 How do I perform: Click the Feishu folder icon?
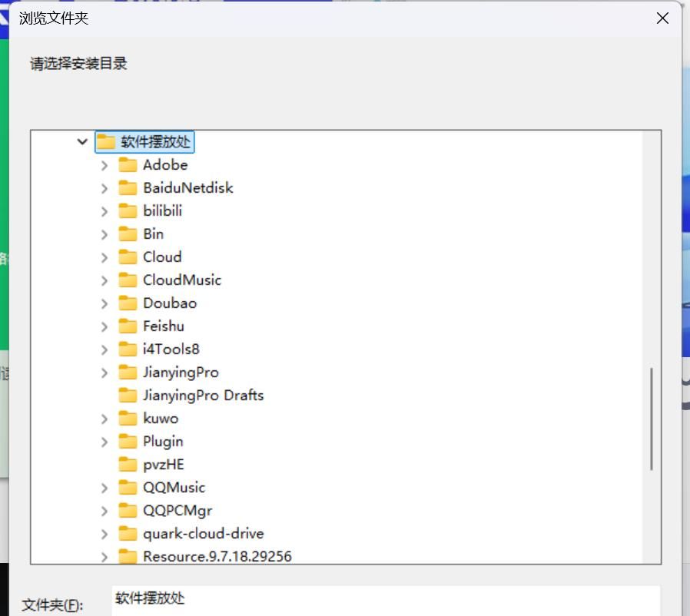tap(128, 326)
